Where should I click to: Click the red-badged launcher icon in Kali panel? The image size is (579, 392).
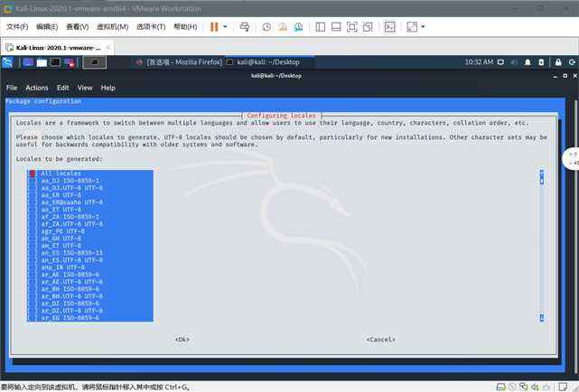point(70,62)
